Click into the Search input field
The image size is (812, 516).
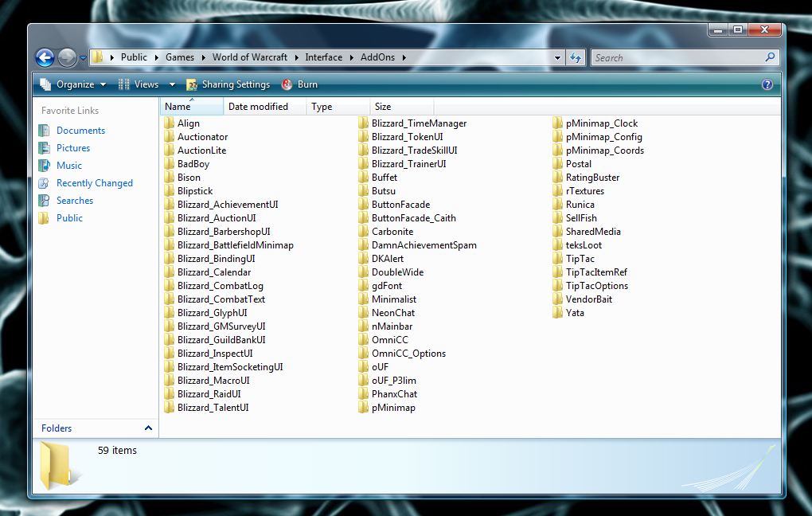(678, 57)
